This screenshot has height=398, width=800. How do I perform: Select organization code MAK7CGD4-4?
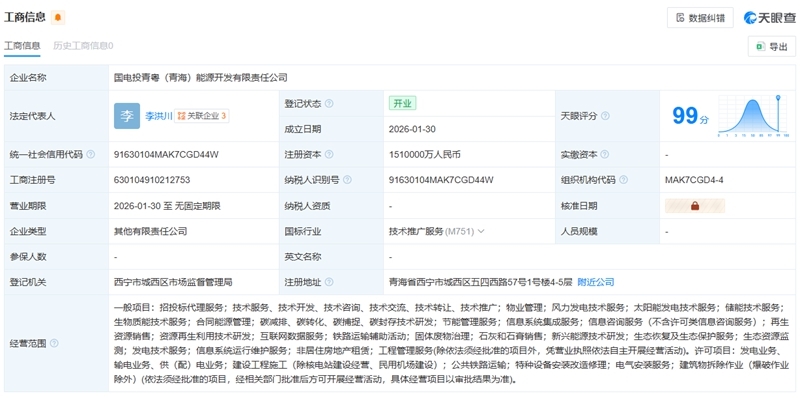[x=694, y=180]
